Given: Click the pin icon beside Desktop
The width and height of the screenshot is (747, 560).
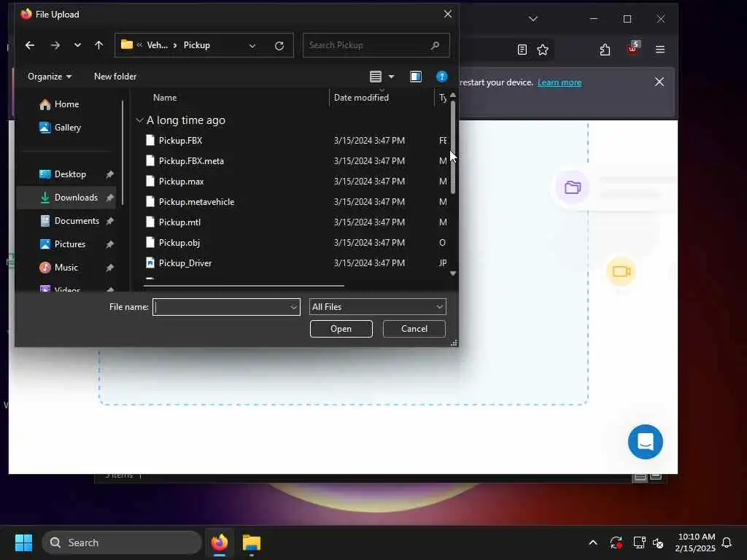Looking at the screenshot, I should tap(109, 174).
